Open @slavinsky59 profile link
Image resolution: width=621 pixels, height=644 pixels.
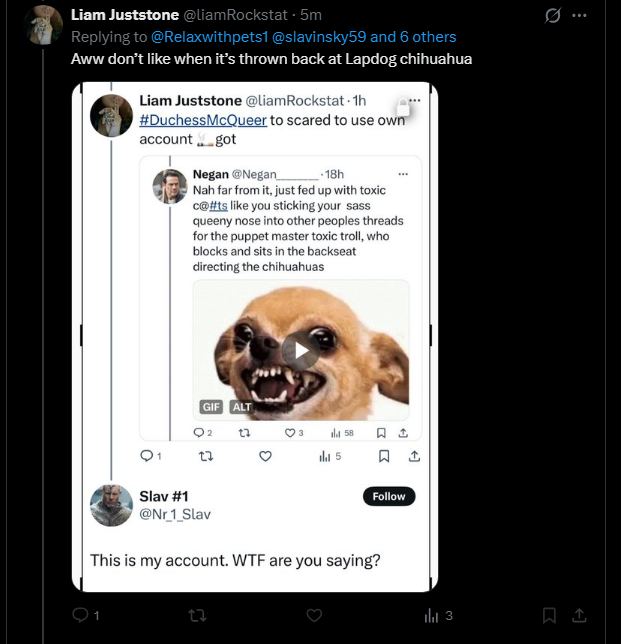click(319, 37)
